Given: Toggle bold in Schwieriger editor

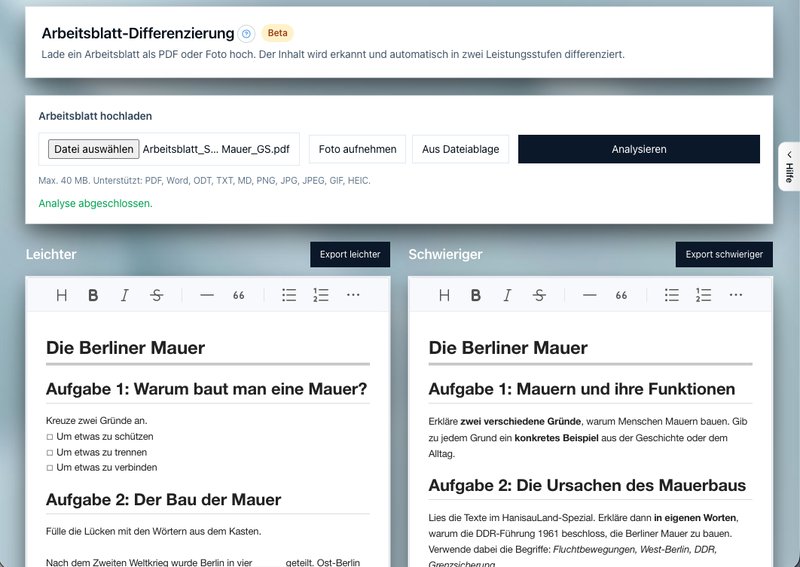Looking at the screenshot, I should click(x=476, y=295).
